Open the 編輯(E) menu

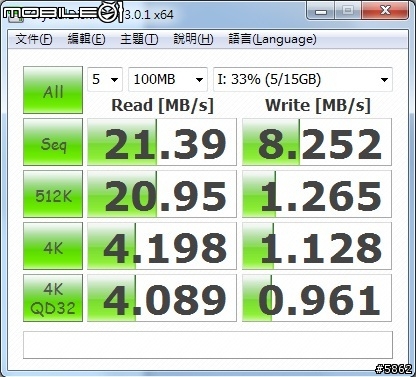click(x=86, y=39)
